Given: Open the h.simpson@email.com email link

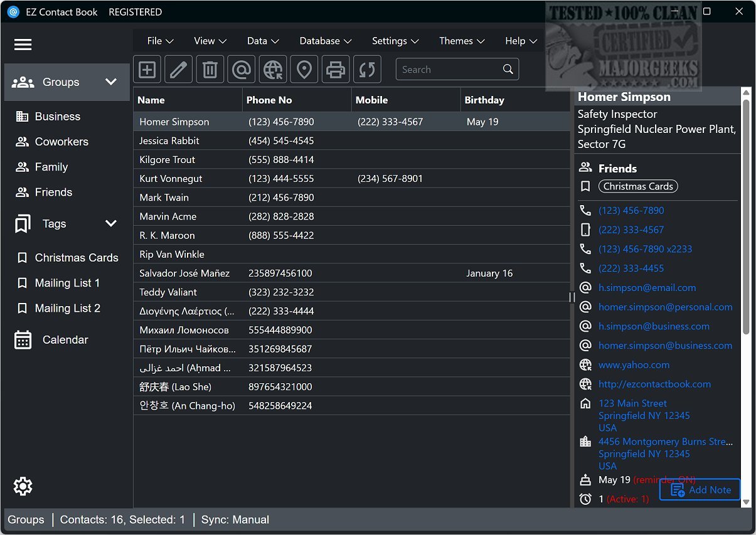Looking at the screenshot, I should tap(647, 288).
